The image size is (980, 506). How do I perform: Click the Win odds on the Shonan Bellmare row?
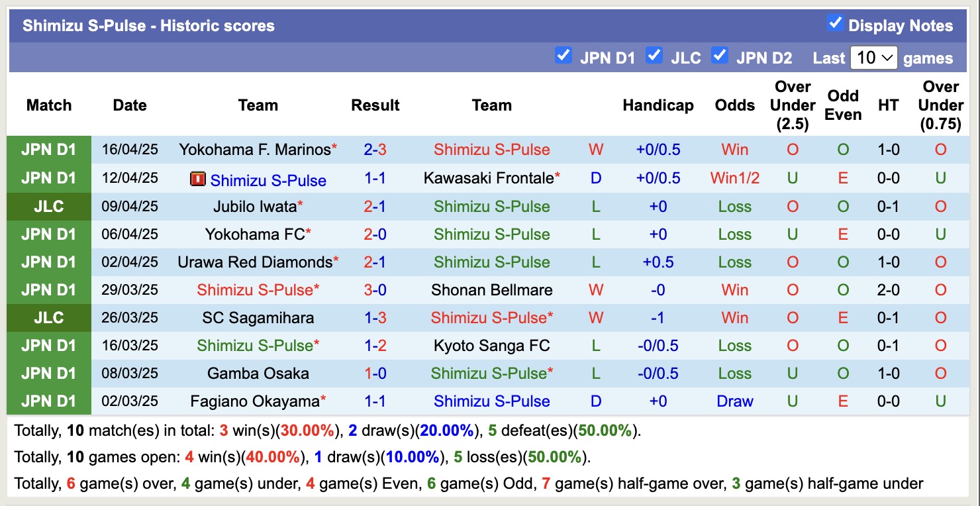734,289
